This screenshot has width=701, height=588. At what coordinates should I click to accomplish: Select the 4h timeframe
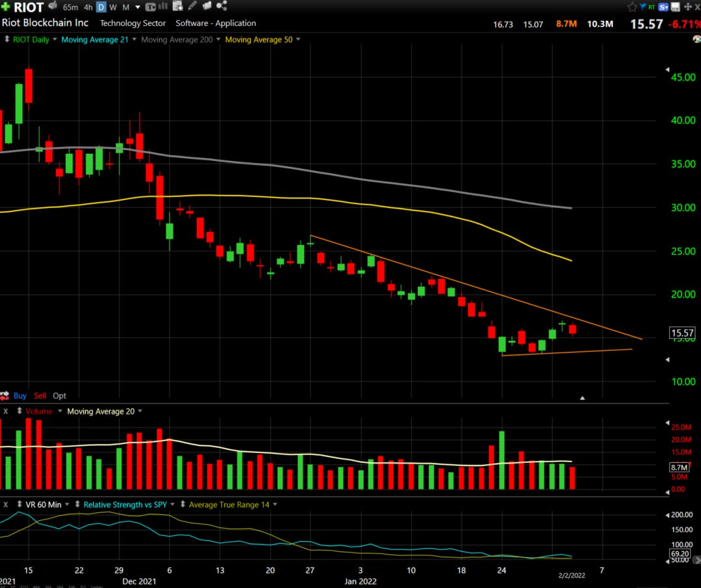89,7
